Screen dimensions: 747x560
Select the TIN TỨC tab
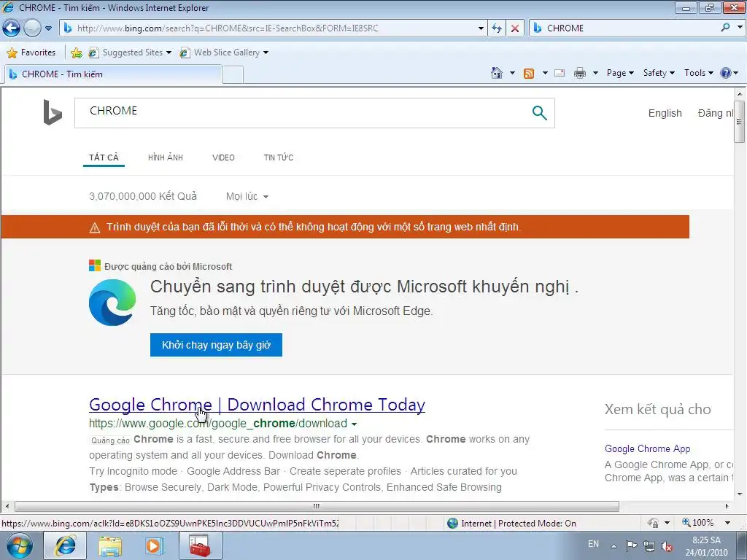point(279,157)
